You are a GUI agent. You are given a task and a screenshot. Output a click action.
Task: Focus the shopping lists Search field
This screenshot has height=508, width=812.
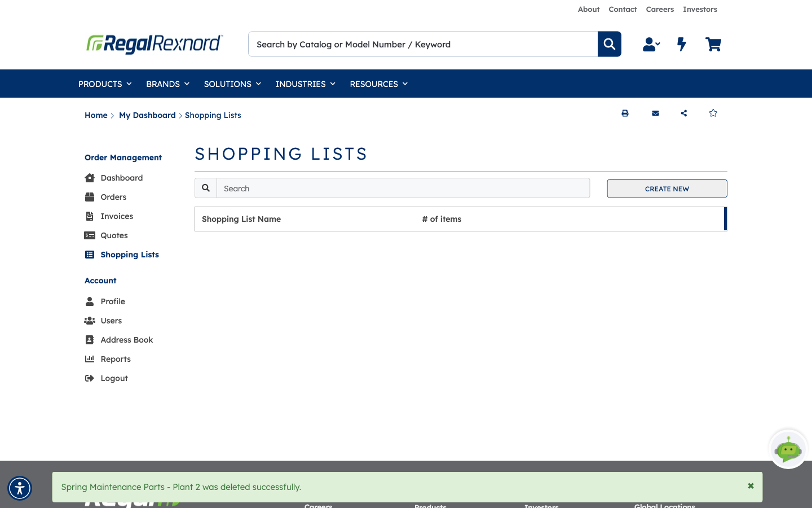(403, 188)
